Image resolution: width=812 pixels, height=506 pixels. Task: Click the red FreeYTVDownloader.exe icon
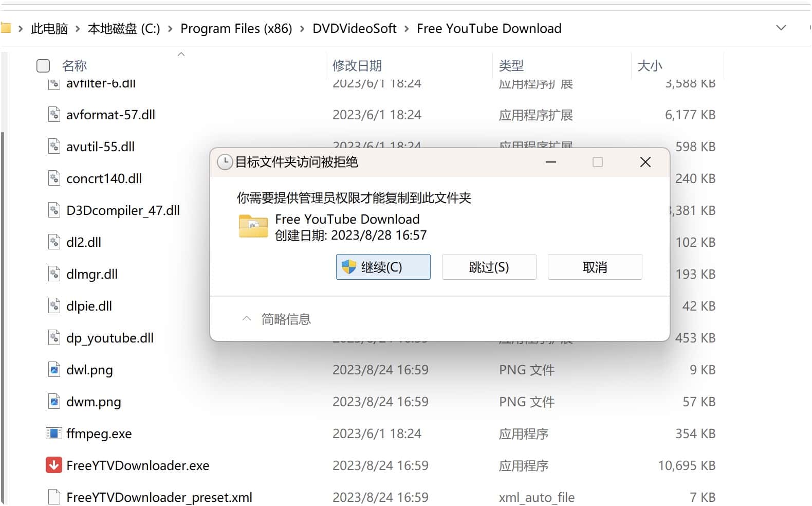pos(54,465)
